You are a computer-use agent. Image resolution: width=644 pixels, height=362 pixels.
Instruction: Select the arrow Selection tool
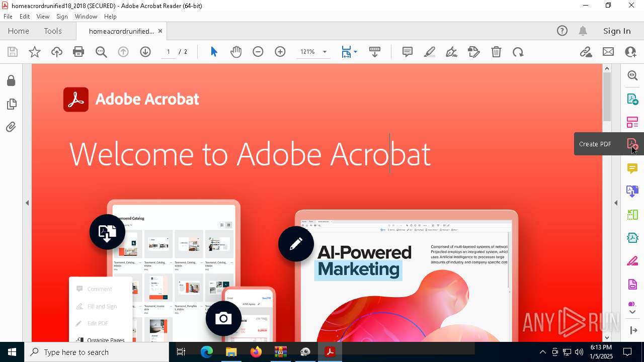coord(214,52)
